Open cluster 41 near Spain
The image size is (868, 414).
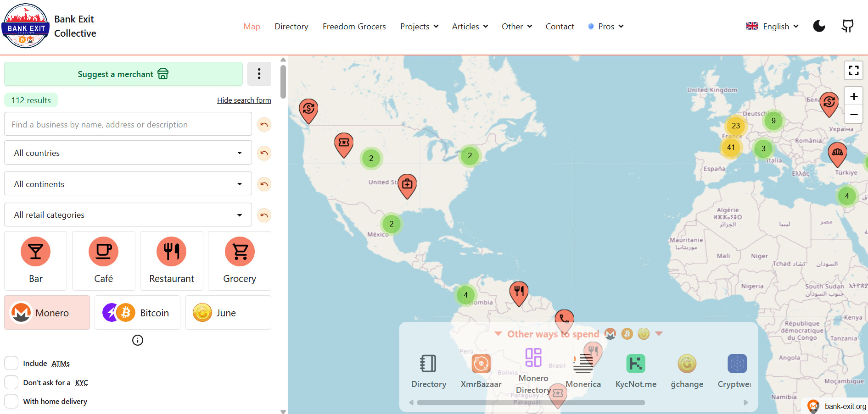tap(731, 148)
